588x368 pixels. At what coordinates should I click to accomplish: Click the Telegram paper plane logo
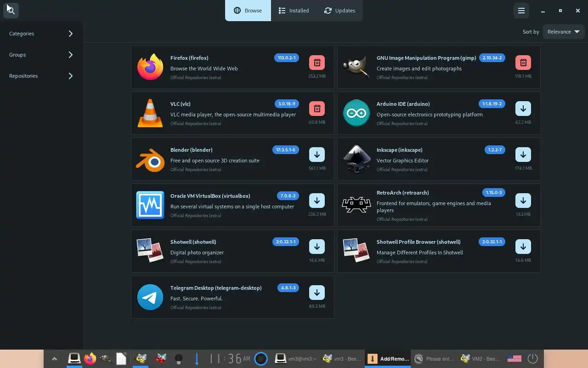[x=150, y=297]
